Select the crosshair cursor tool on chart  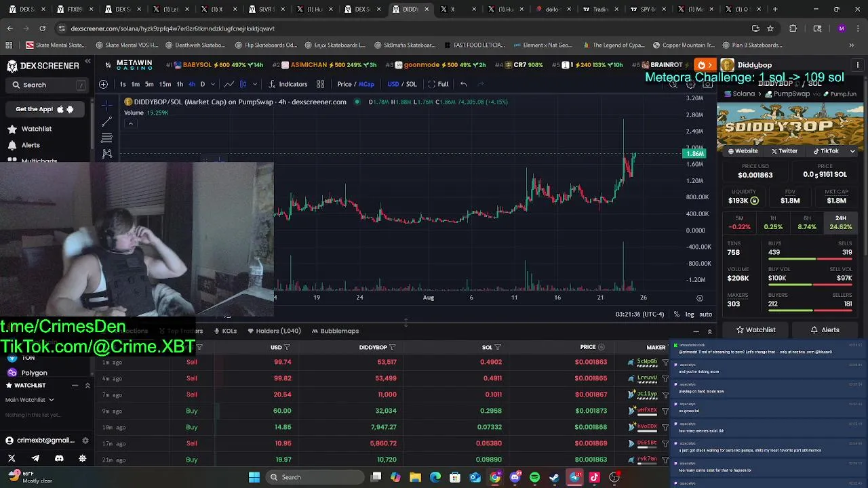click(106, 106)
